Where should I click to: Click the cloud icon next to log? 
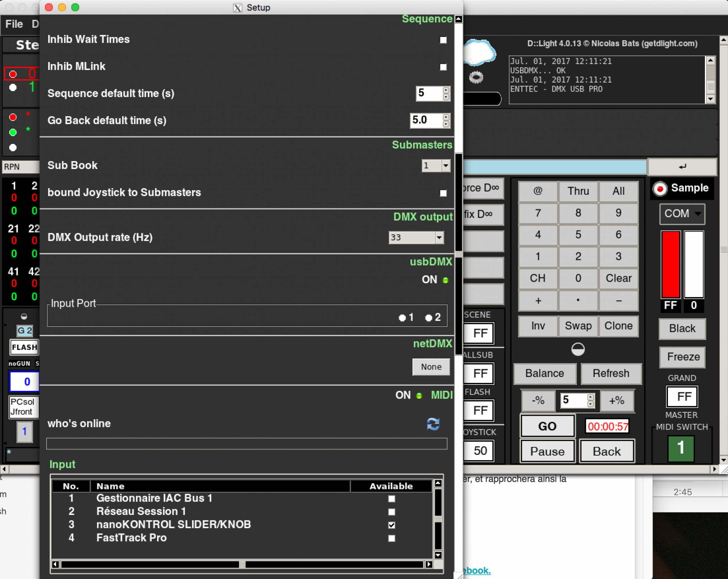tap(479, 53)
